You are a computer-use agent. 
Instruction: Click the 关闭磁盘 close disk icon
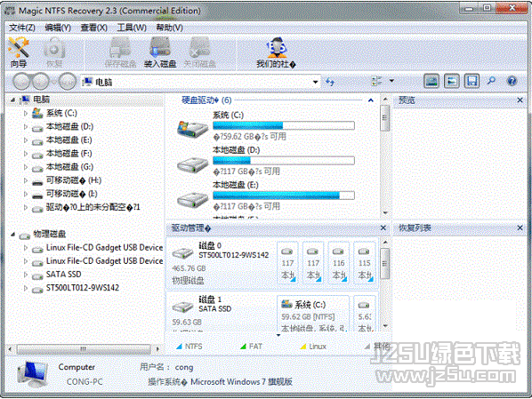pos(199,52)
